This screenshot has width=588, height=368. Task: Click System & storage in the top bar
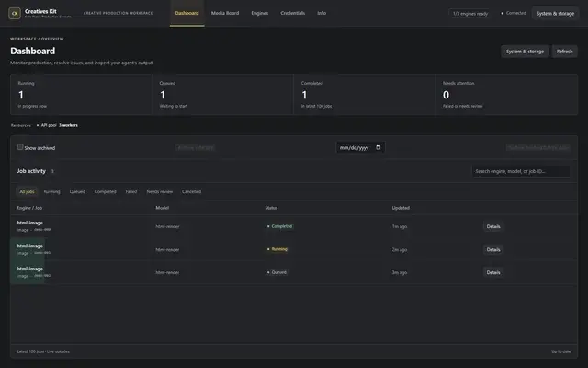tap(555, 14)
